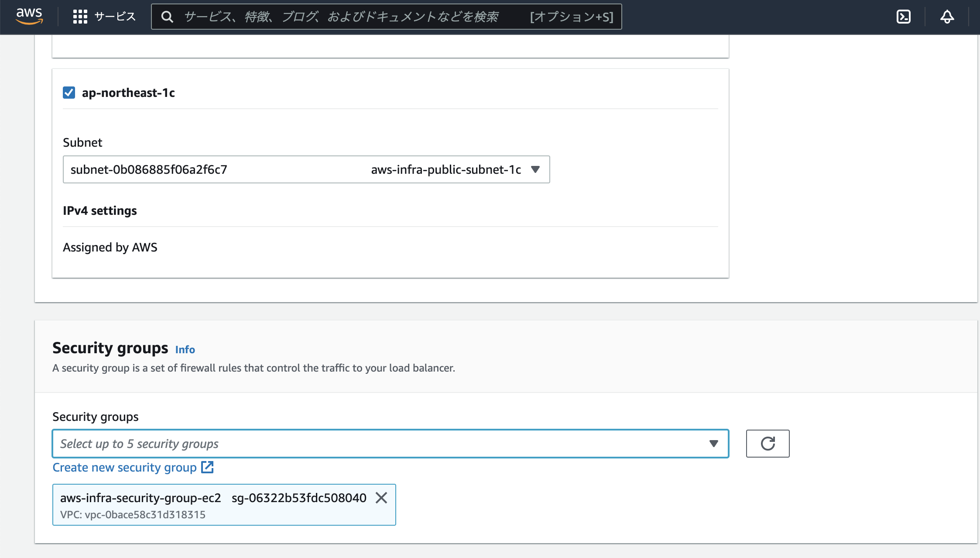Click the Info link next to Security groups
The height and width of the screenshot is (558, 980).
(x=184, y=349)
